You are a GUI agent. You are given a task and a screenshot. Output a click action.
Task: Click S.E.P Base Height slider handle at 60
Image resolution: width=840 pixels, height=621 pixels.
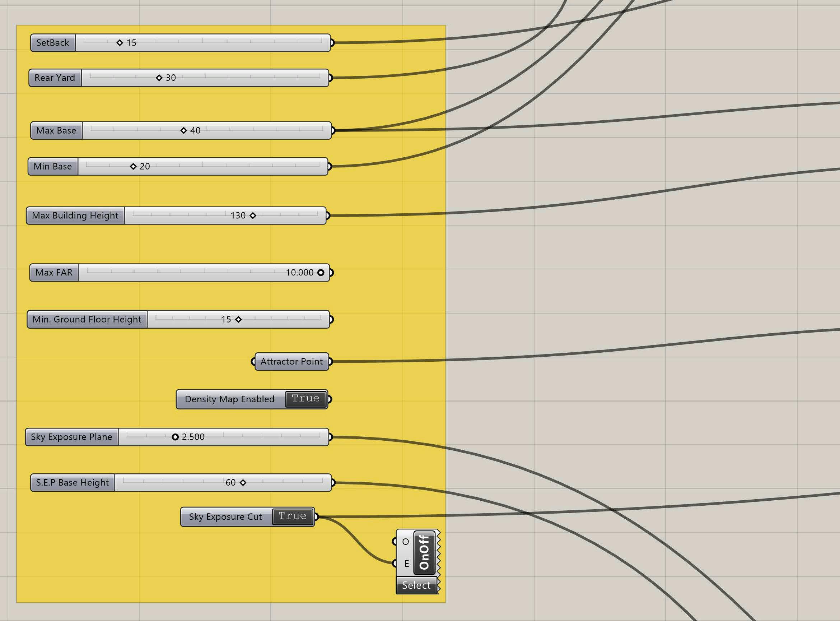pyautogui.click(x=243, y=483)
